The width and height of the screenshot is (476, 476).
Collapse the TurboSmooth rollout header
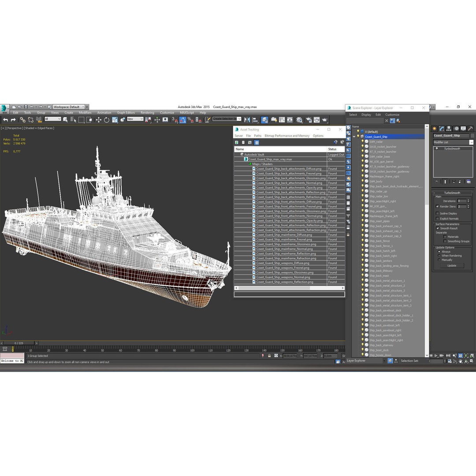[x=452, y=193]
